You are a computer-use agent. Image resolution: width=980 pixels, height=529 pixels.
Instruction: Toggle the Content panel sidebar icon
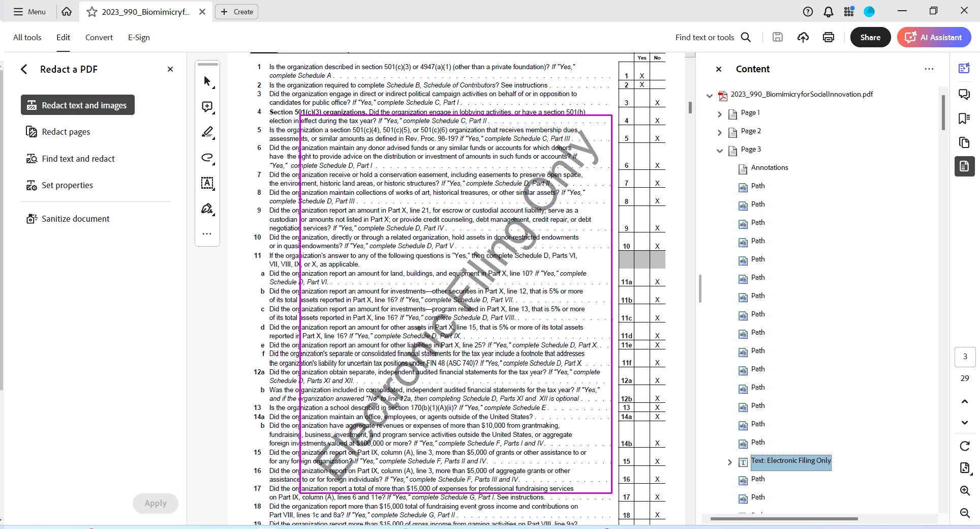(964, 166)
